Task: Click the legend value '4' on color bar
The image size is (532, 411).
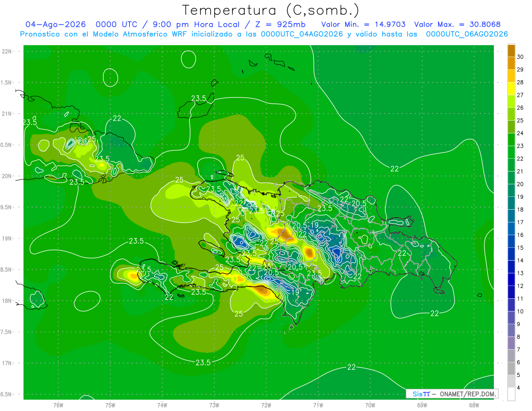Action: pos(519,388)
